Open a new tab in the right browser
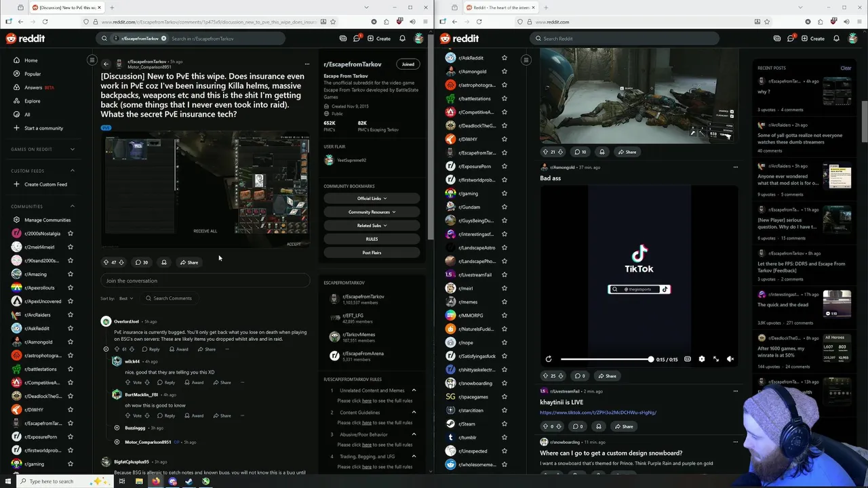This screenshot has height=488, width=868. point(547,7)
